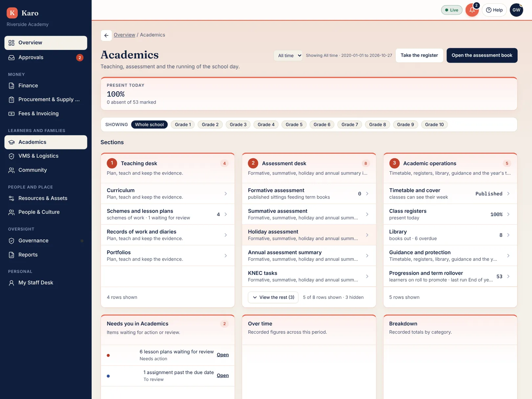This screenshot has height=399, width=532.
Task: Open the All time period dropdown
Action: 288,55
